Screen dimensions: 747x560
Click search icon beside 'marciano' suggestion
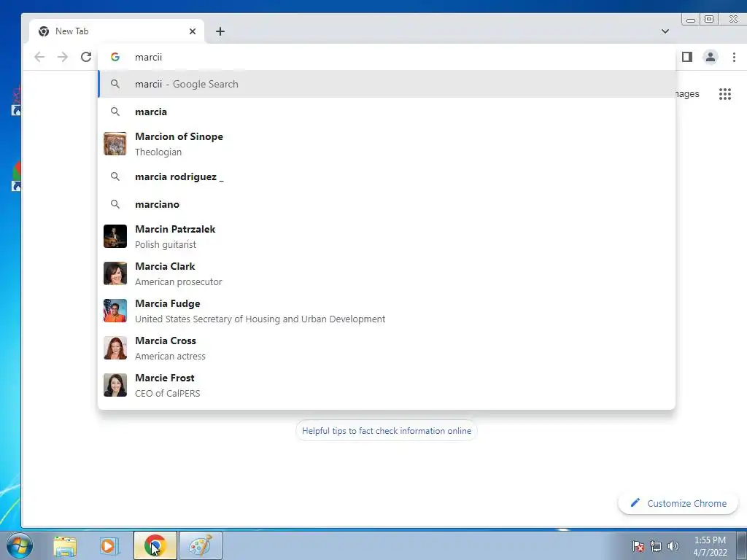[x=115, y=204]
